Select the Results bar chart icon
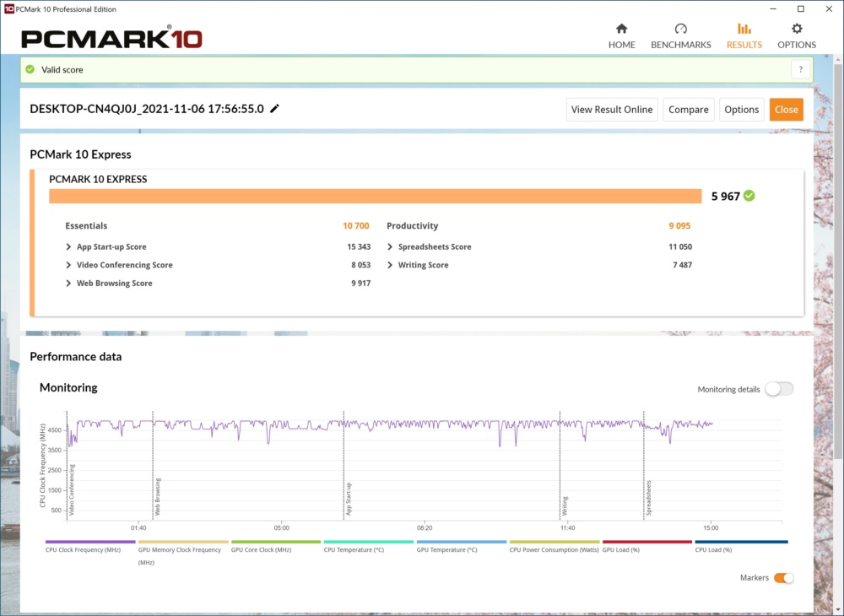Viewport: 844px width, 616px height. tap(744, 29)
